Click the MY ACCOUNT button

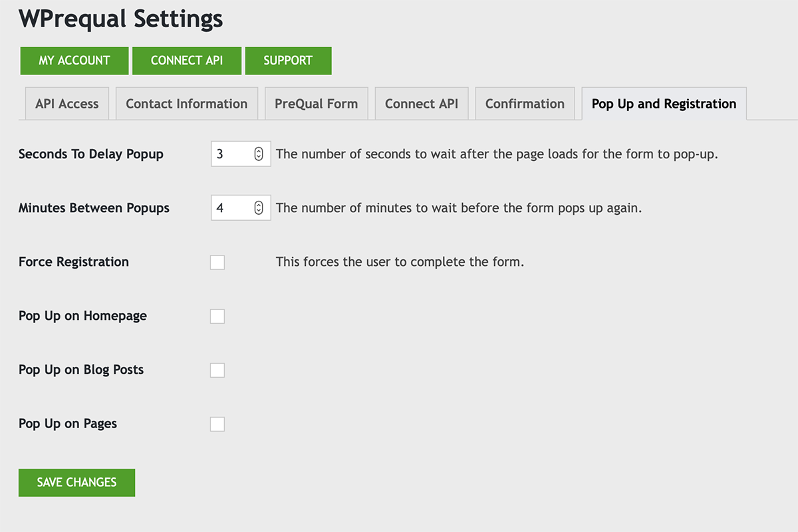click(x=74, y=61)
